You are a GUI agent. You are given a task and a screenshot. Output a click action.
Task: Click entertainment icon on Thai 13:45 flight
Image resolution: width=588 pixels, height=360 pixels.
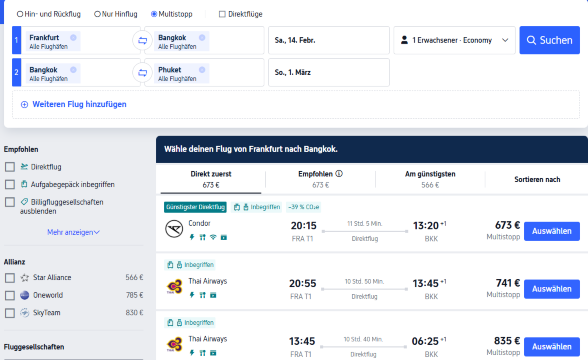click(213, 353)
